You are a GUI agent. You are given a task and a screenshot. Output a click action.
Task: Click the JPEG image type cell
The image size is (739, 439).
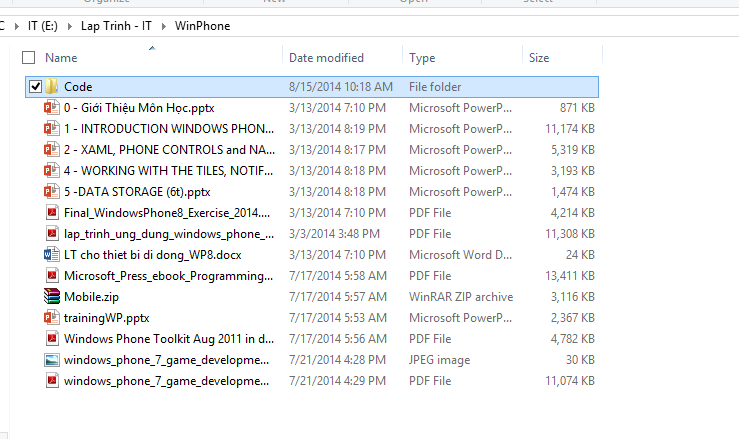440,360
